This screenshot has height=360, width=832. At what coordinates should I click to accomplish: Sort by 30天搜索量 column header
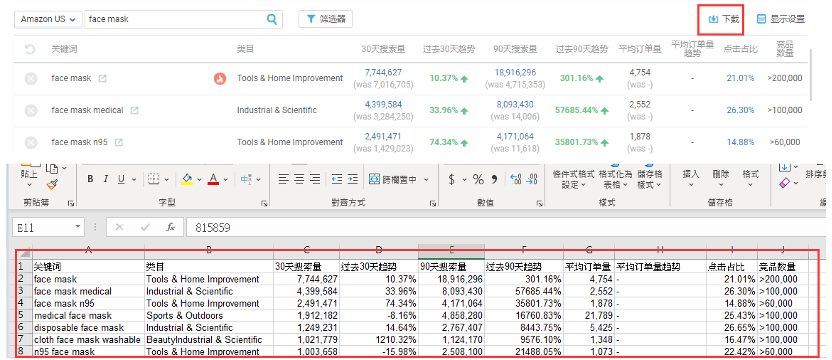coord(383,49)
